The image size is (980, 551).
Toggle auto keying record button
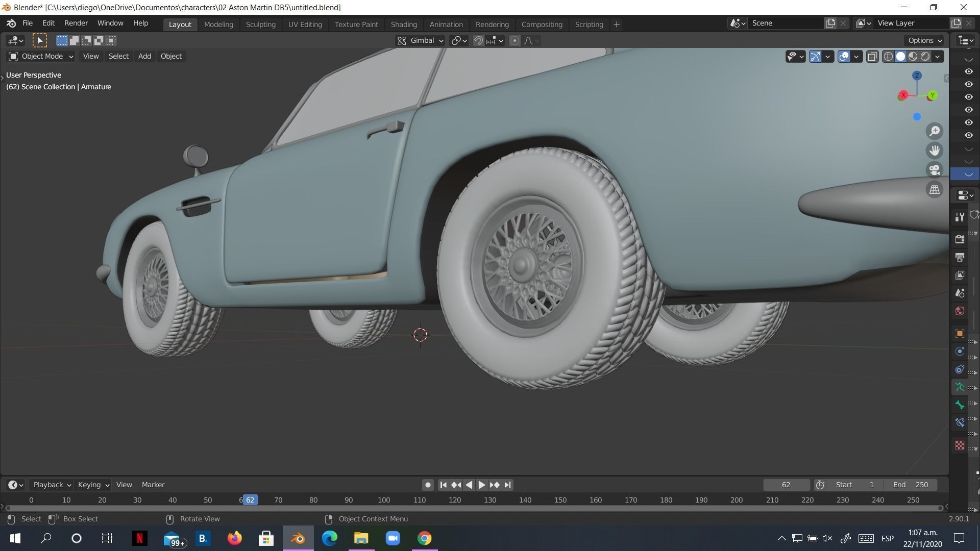428,485
